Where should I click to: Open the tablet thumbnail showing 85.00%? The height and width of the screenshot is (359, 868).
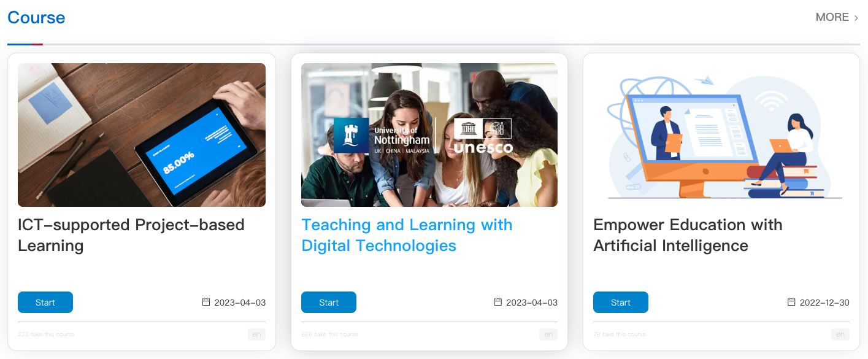pos(142,135)
